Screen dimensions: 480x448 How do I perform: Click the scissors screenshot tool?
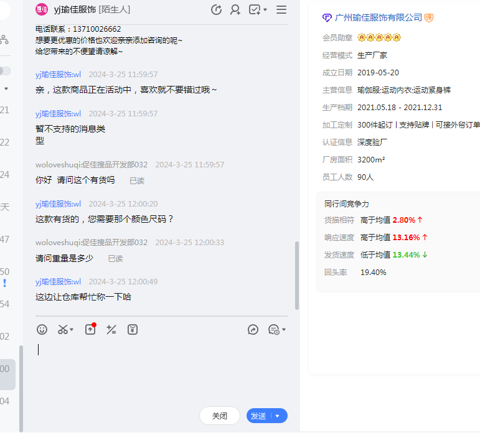tap(62, 330)
